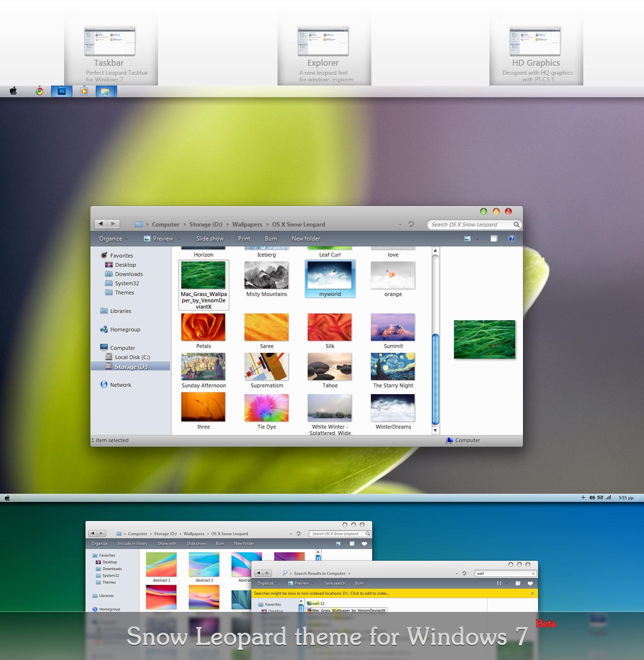The height and width of the screenshot is (660, 644).
Task: Click the heart icon in the Search Results window
Action: tap(530, 583)
